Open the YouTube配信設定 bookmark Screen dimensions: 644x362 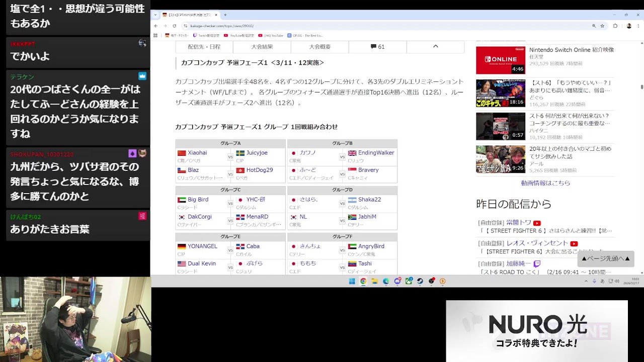click(x=239, y=36)
